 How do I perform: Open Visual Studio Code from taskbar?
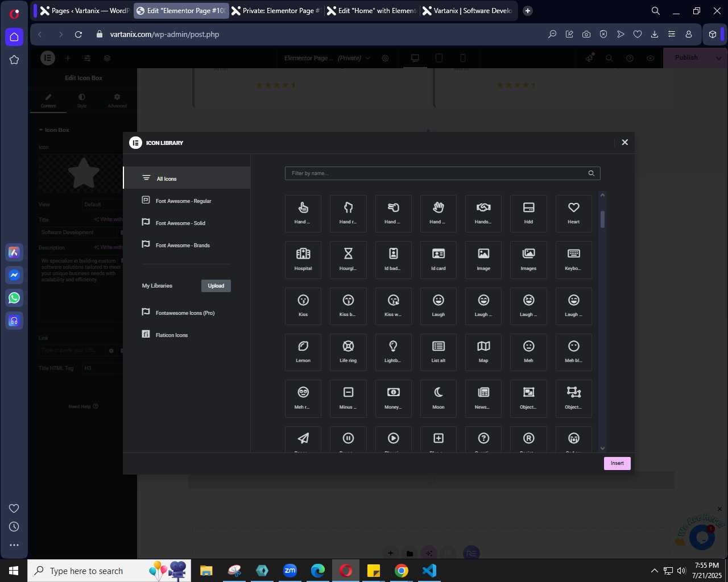[429, 571]
